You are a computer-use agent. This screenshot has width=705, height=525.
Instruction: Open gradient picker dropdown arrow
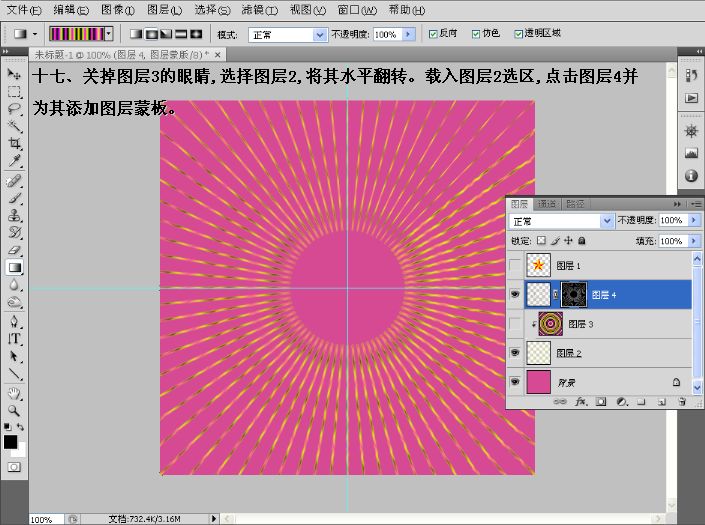click(x=109, y=34)
